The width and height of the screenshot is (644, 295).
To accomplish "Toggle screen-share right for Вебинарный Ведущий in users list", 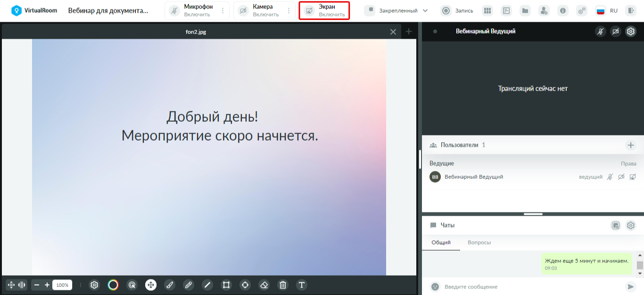I will click(633, 177).
